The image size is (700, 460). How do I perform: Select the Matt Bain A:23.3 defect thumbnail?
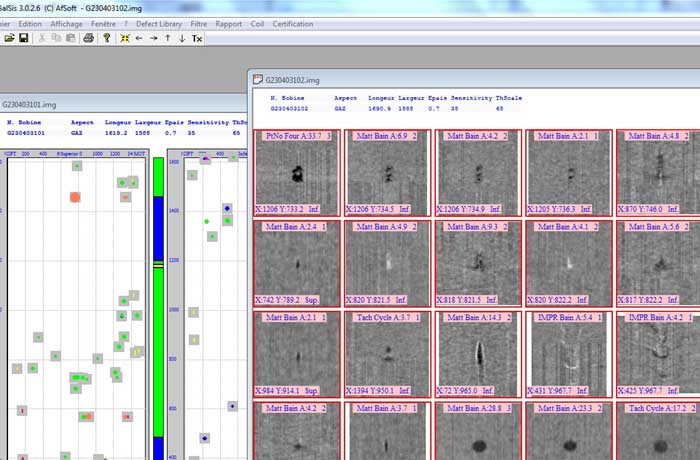pos(569,431)
